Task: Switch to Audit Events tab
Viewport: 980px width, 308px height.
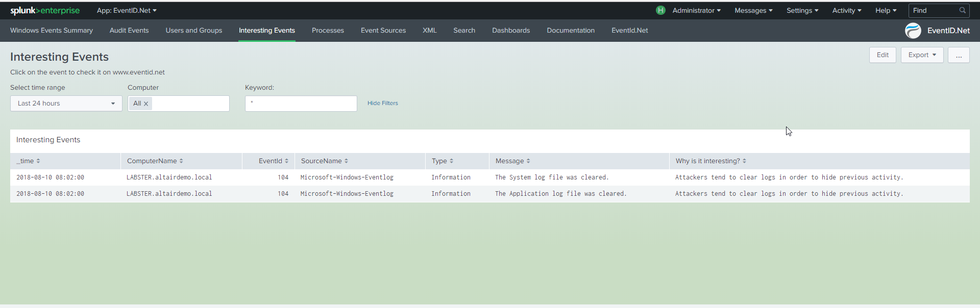Action: click(x=129, y=31)
